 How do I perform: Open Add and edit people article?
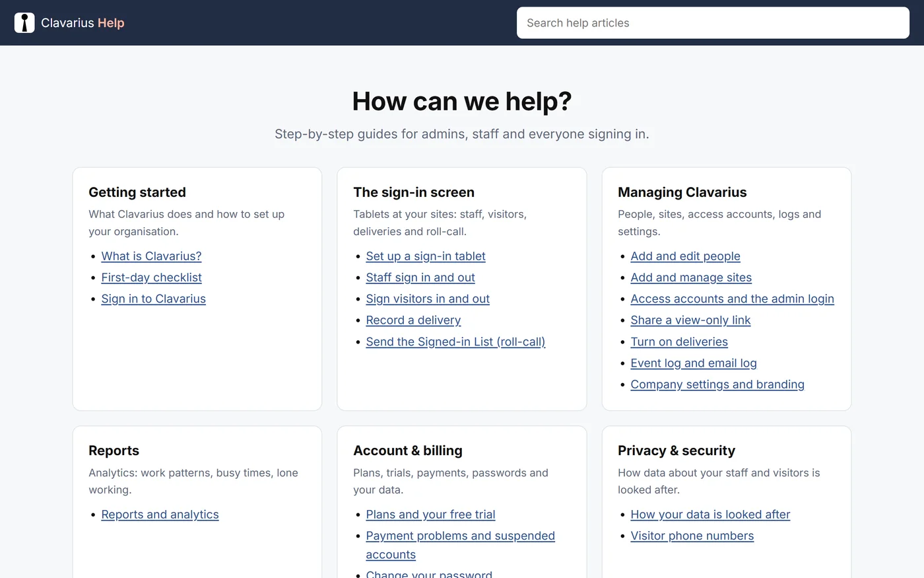click(685, 256)
